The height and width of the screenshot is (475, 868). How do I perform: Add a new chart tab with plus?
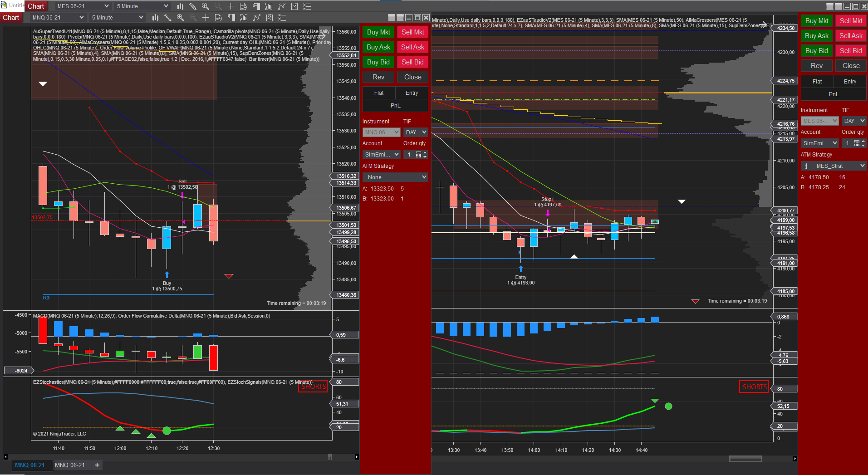pyautogui.click(x=97, y=465)
